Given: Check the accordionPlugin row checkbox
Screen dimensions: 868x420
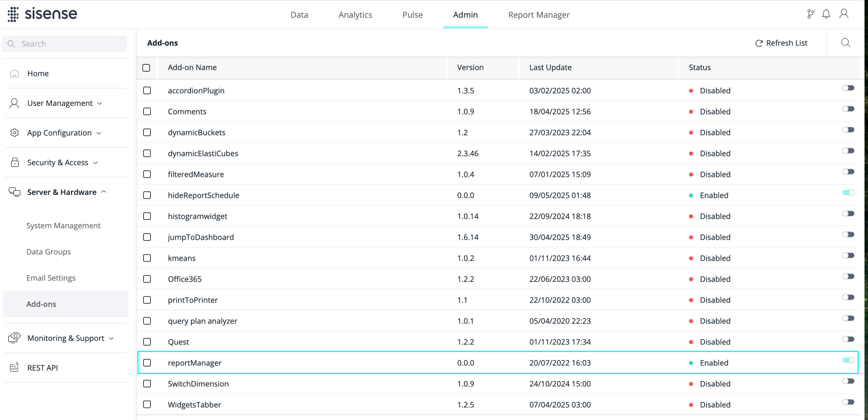Looking at the screenshot, I should click(x=147, y=91).
